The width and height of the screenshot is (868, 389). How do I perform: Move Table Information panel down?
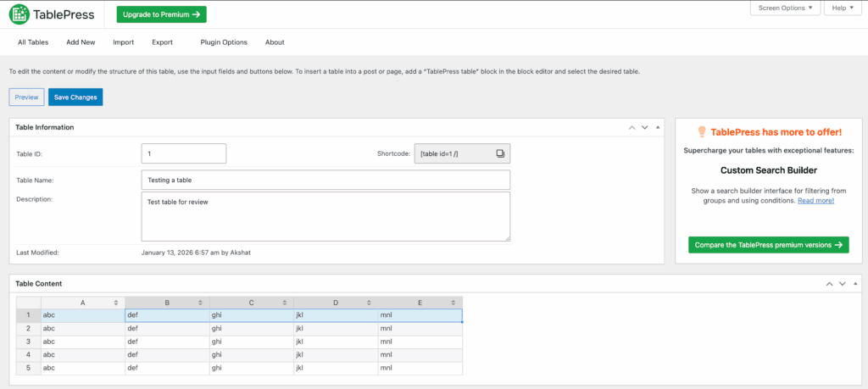tap(644, 127)
